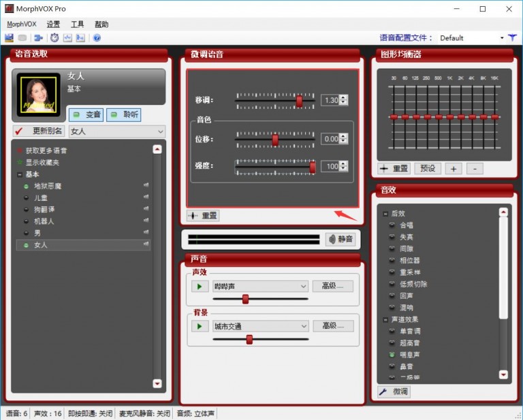Collapse the 后效 effects group

pyautogui.click(x=385, y=213)
